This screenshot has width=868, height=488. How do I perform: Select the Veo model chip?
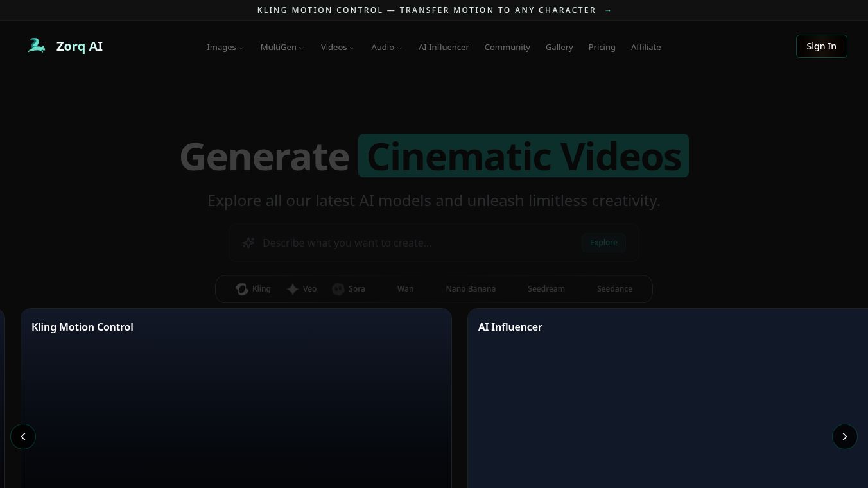click(302, 289)
